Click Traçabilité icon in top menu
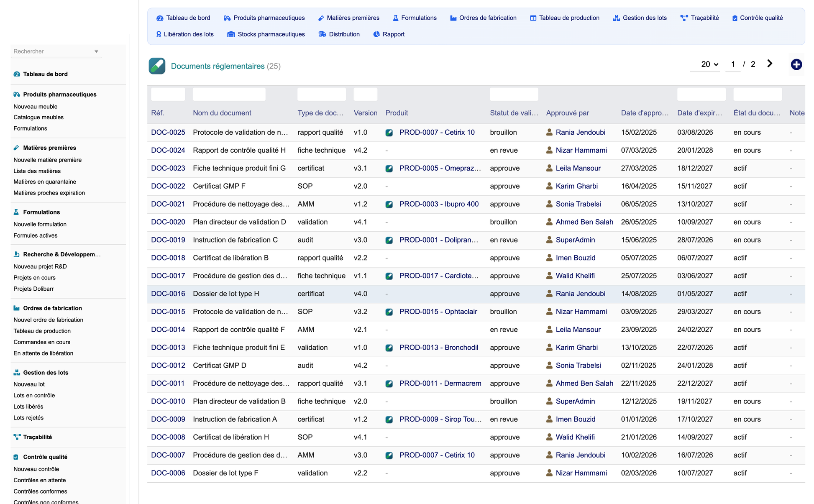Screen dimensions: 814x504 (684, 18)
